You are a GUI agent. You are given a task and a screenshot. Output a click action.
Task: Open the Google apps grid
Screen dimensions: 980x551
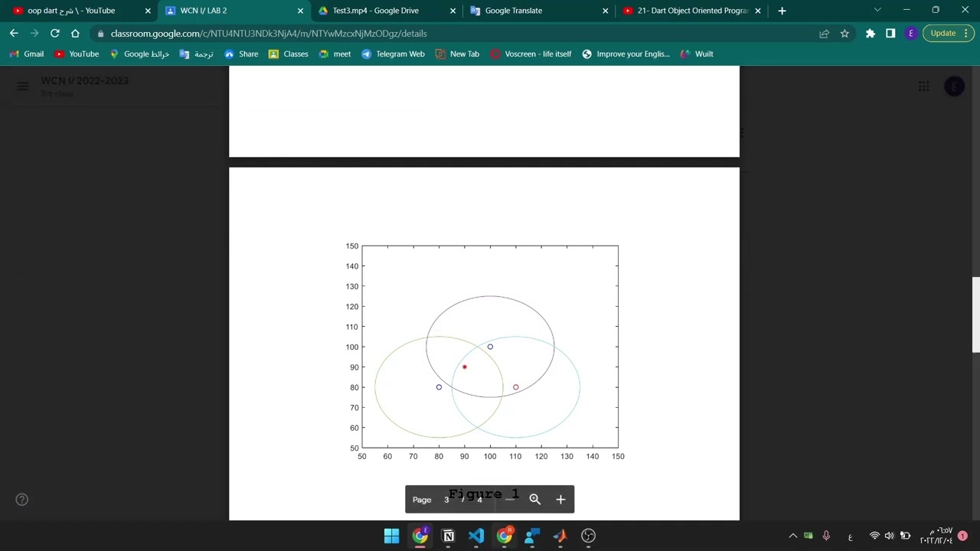pyautogui.click(x=923, y=86)
